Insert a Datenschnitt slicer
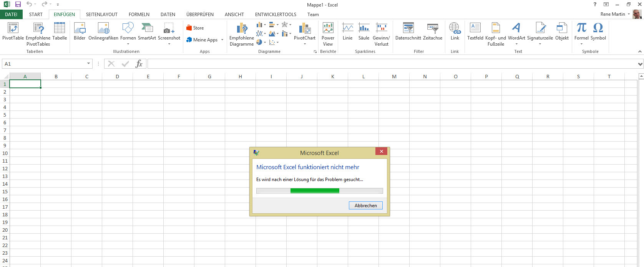This screenshot has width=644, height=267. [408, 31]
